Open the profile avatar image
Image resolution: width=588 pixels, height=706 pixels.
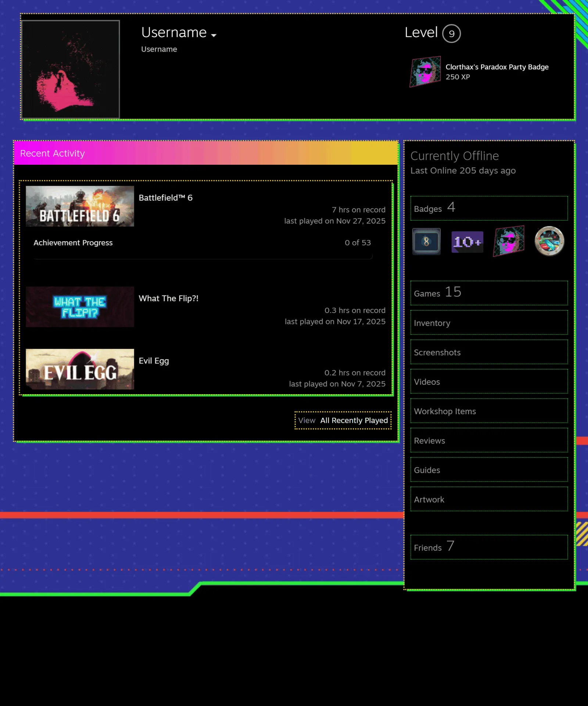[71, 69]
